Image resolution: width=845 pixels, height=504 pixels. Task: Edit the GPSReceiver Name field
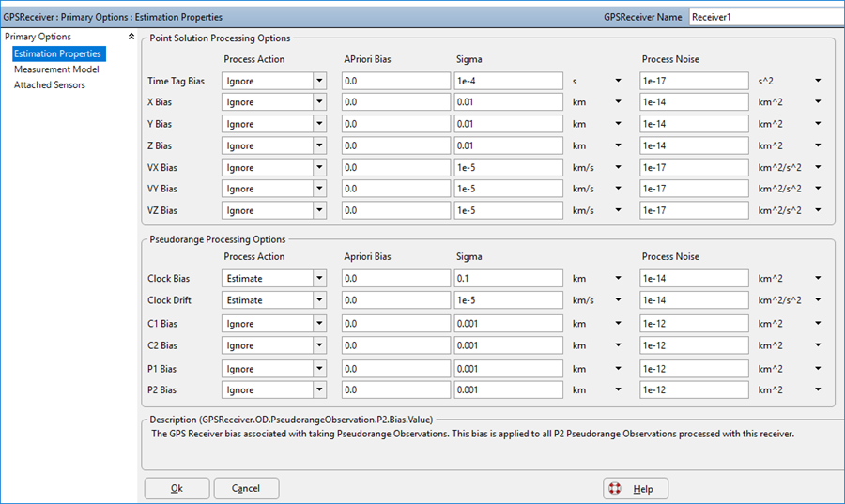click(766, 17)
